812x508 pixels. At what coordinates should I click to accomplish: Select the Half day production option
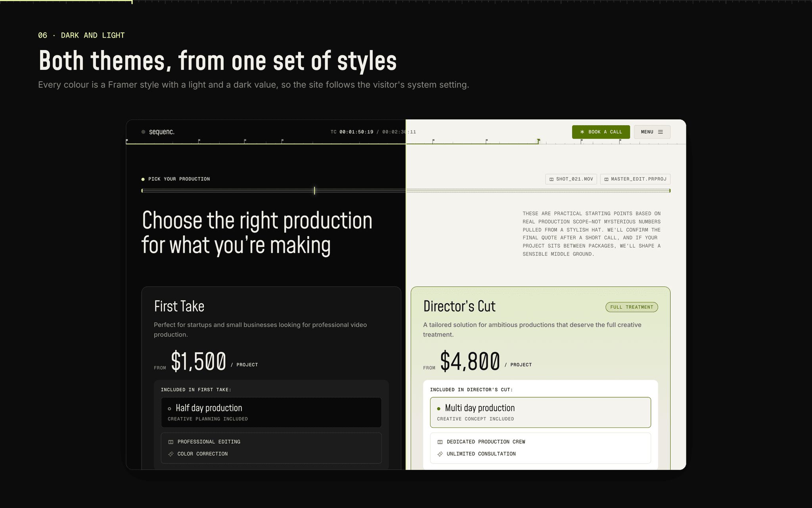pos(271,412)
